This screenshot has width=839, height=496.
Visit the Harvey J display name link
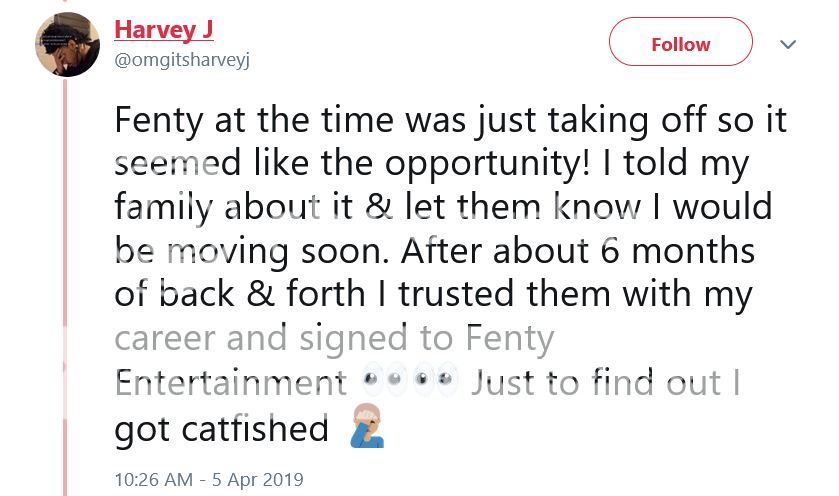pyautogui.click(x=163, y=29)
